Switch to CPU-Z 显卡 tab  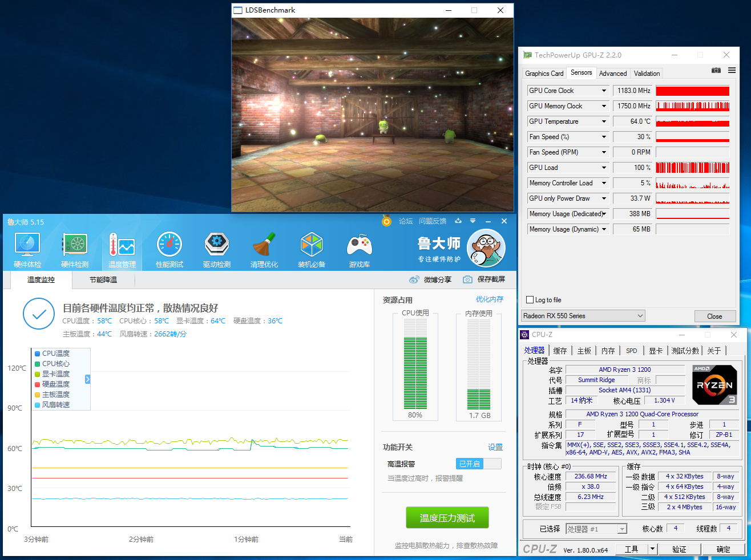pos(656,351)
